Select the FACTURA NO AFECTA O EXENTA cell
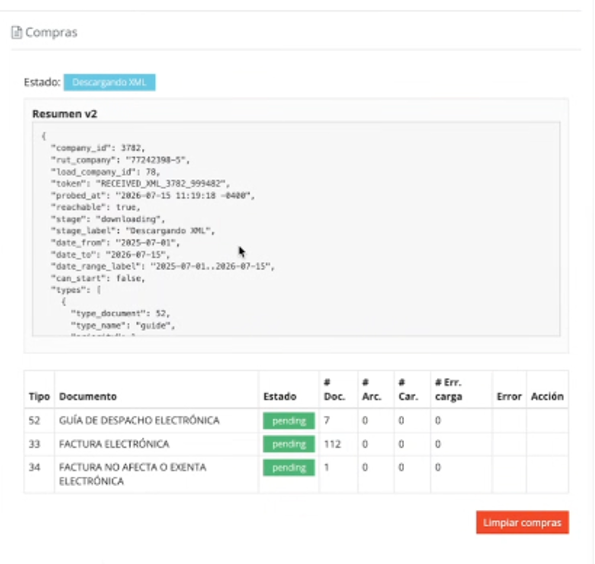Viewport: 595px width, 564px height. [x=132, y=474]
